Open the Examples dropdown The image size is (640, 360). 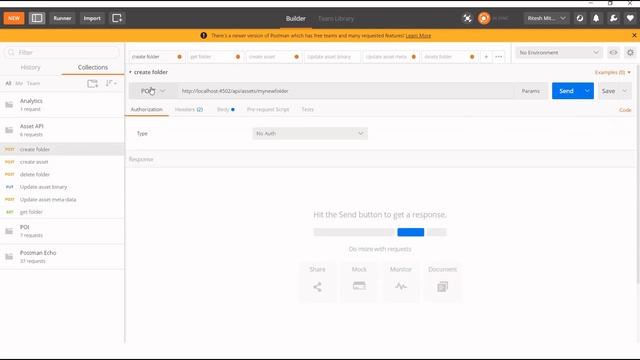coord(612,72)
